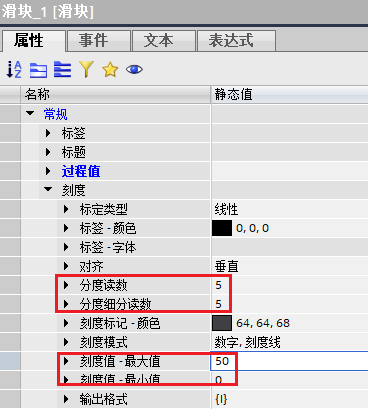Select the 刻度 group label
This screenshot has width=368, height=409.
74,190
